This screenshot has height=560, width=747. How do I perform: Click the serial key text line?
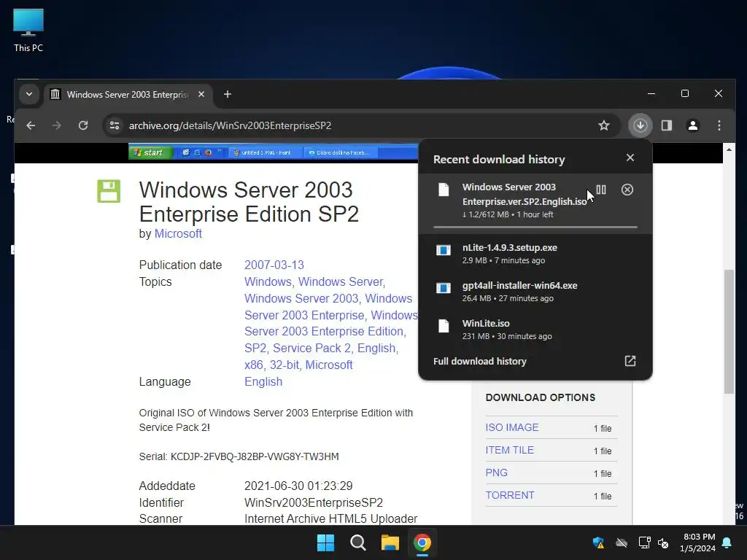click(239, 456)
